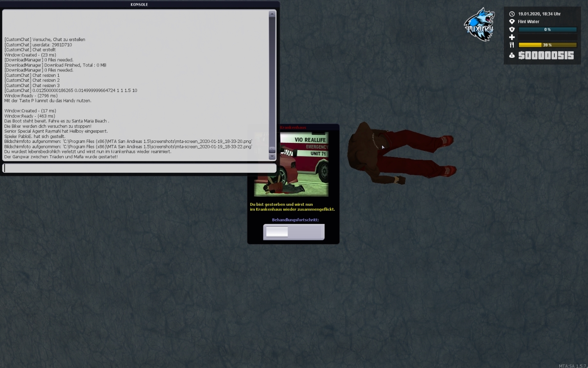588x368 pixels.
Task: Click the console scroll up arrow
Action: (272, 14)
